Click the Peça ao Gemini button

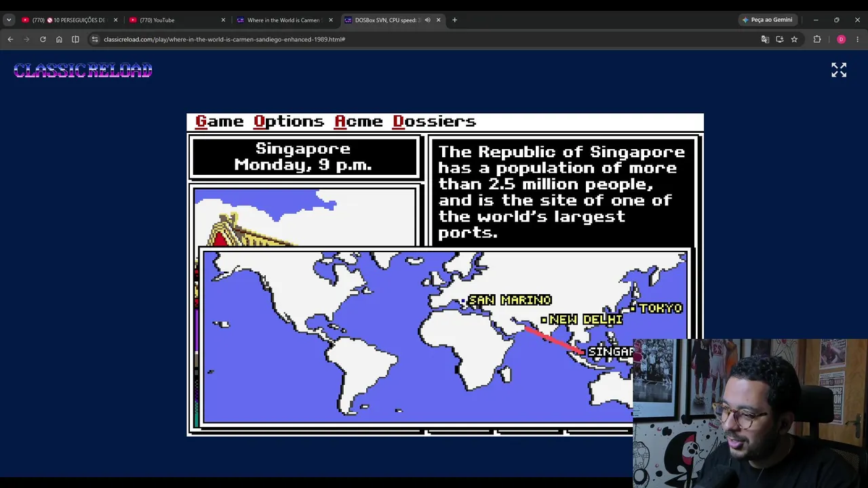[x=768, y=20]
